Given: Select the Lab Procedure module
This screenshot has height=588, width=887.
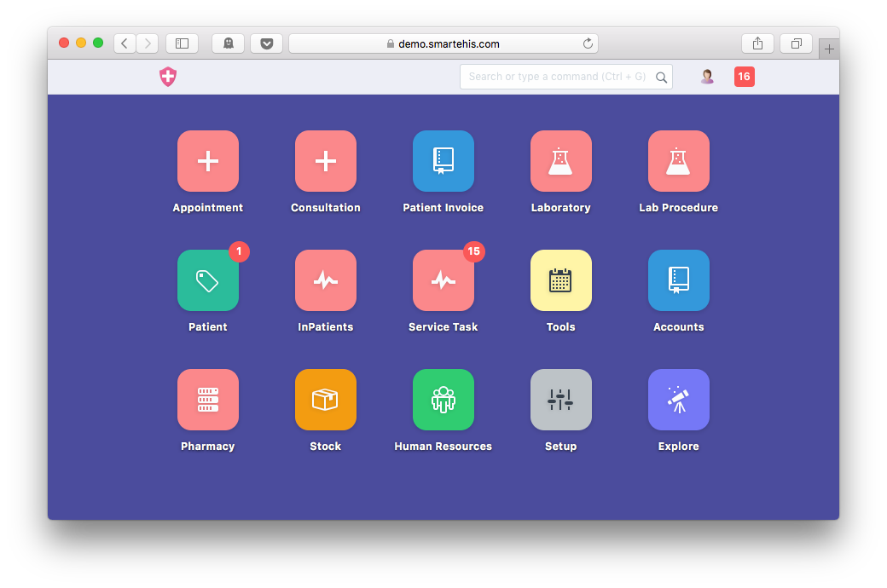Looking at the screenshot, I should click(678, 161).
